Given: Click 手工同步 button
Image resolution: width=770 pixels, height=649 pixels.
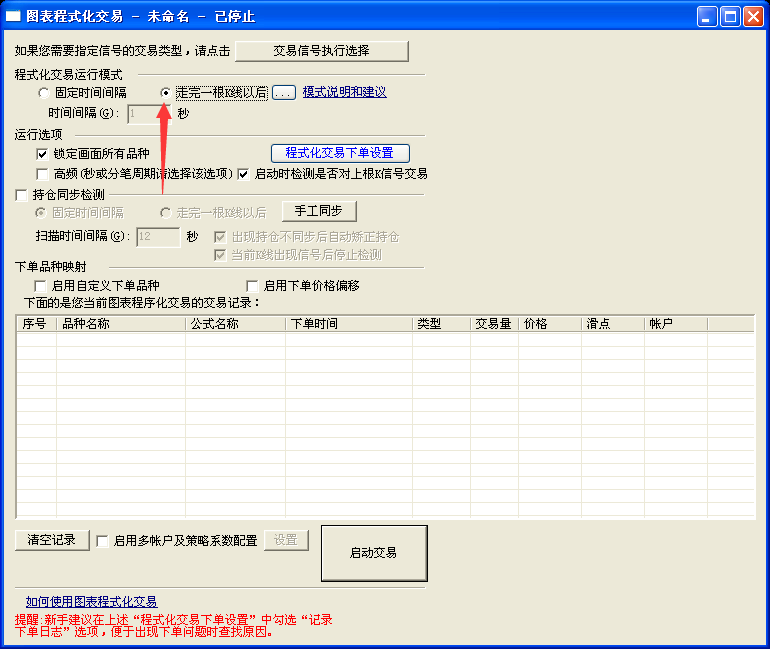Looking at the screenshot, I should 319,211.
